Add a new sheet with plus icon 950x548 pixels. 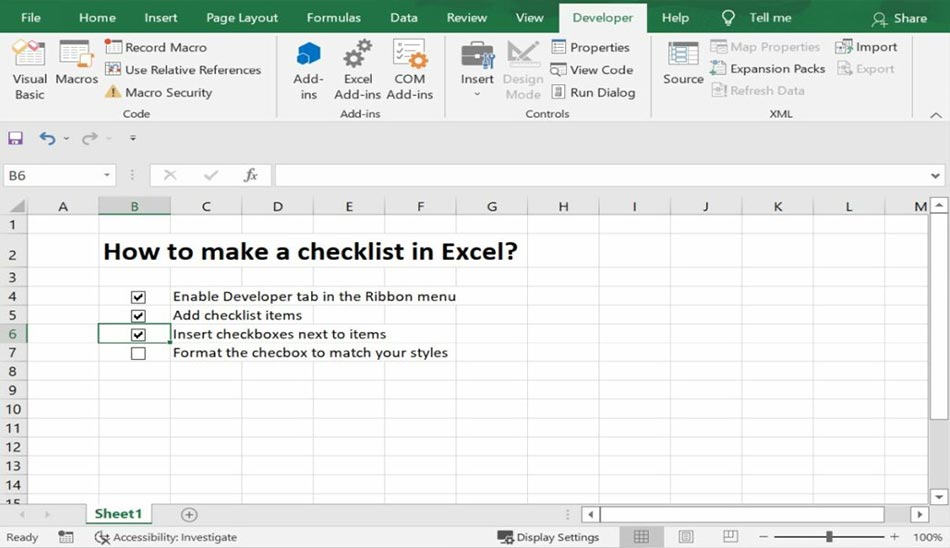[189, 514]
